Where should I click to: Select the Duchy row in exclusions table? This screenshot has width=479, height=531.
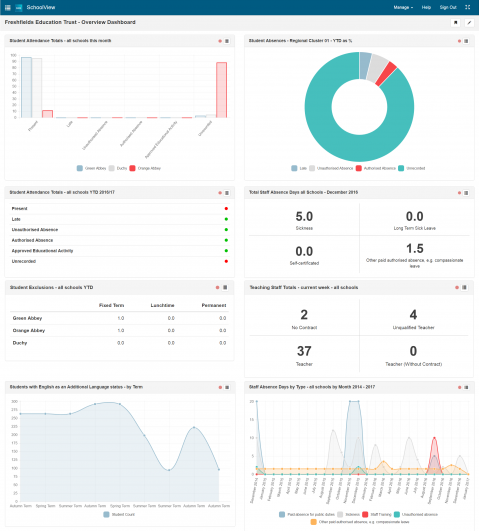click(120, 343)
